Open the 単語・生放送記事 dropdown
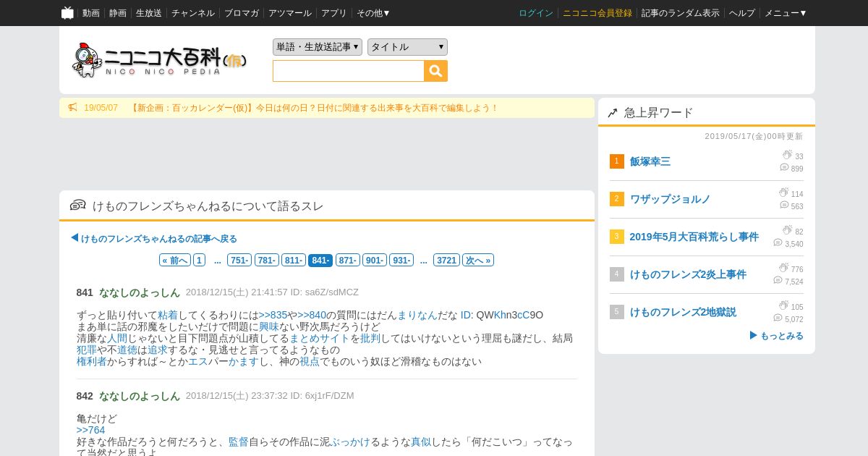Screen dimensions: 868x456 318,47
